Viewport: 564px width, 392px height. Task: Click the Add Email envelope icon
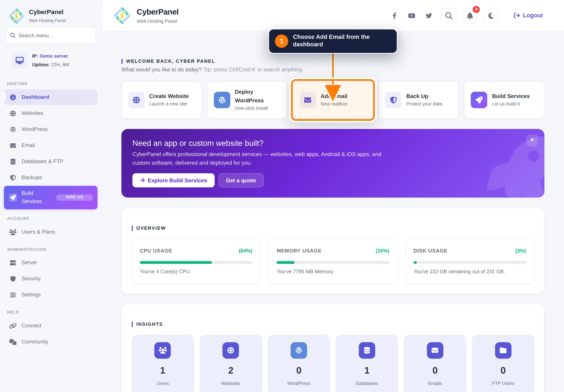(x=308, y=100)
